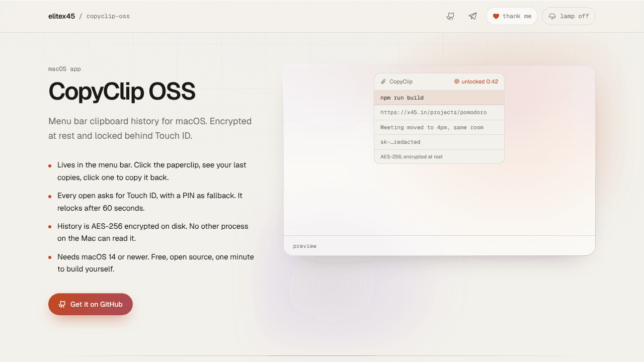Click the "thank me" heart button
This screenshot has width=644, height=362.
(512, 16)
